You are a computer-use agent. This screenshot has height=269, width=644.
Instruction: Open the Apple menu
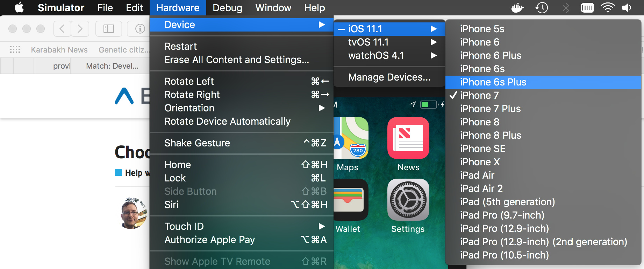(19, 7)
